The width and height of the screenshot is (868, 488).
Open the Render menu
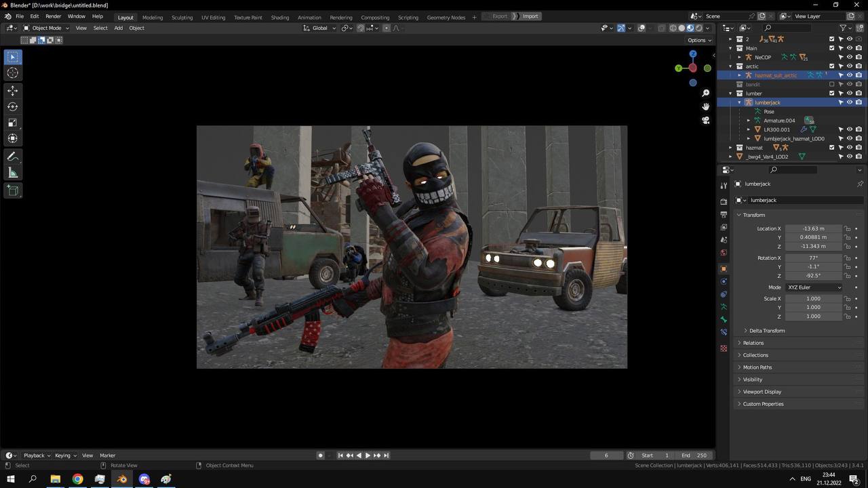click(x=53, y=16)
